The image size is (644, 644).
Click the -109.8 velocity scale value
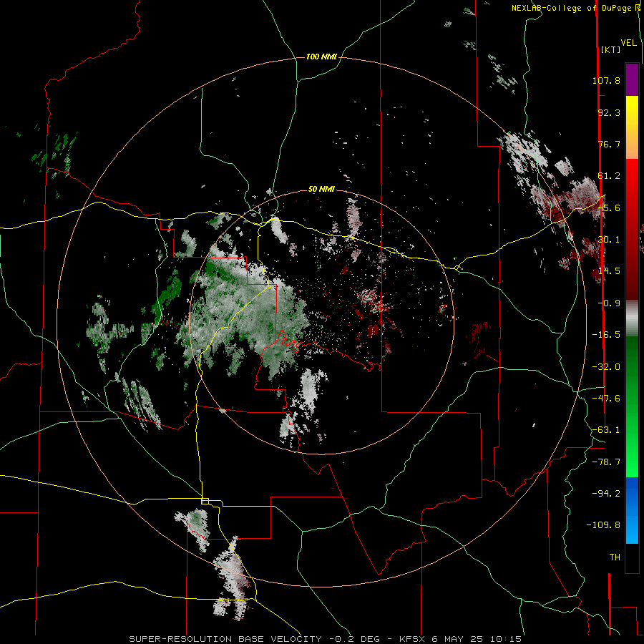click(603, 525)
